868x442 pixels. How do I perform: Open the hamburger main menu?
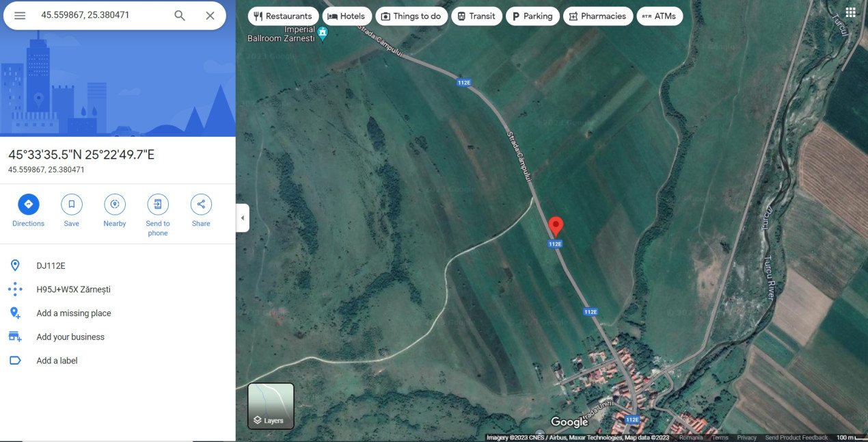coord(20,15)
